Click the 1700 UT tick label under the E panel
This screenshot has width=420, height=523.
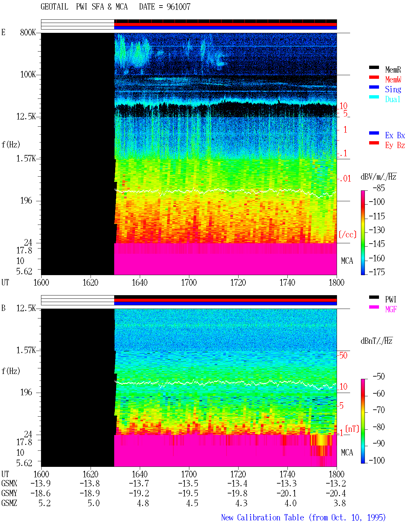click(x=189, y=282)
